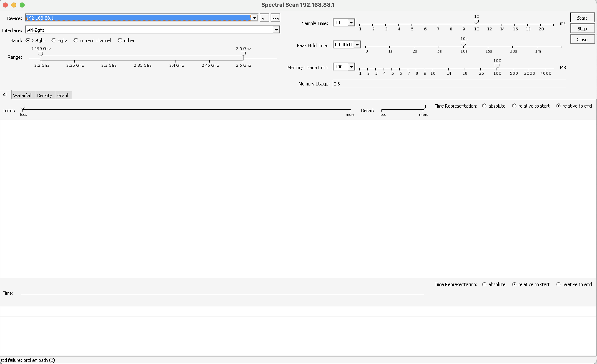Click the Interface wifi-2ghz field

point(149,30)
